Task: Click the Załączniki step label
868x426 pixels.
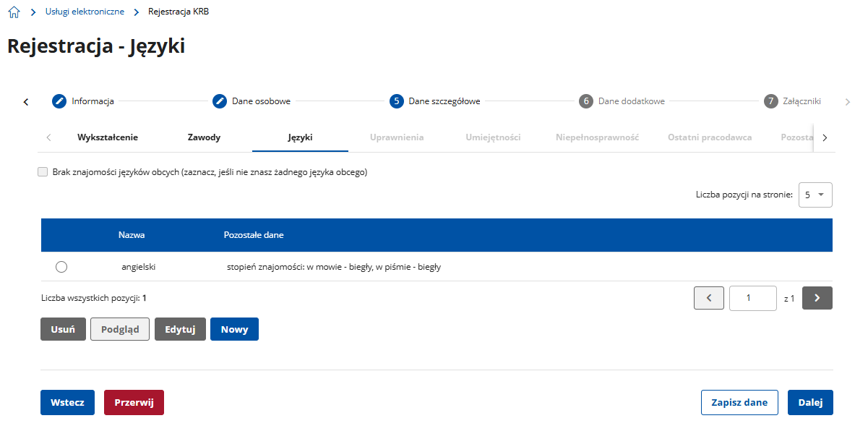Action: pos(802,101)
